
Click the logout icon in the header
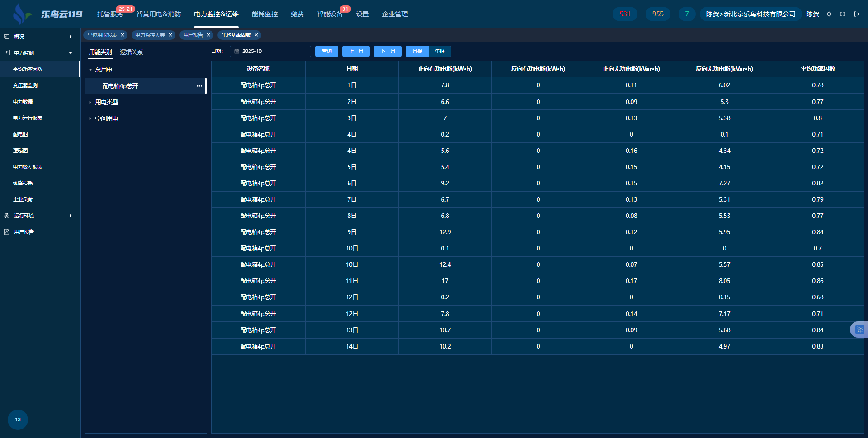coord(857,14)
